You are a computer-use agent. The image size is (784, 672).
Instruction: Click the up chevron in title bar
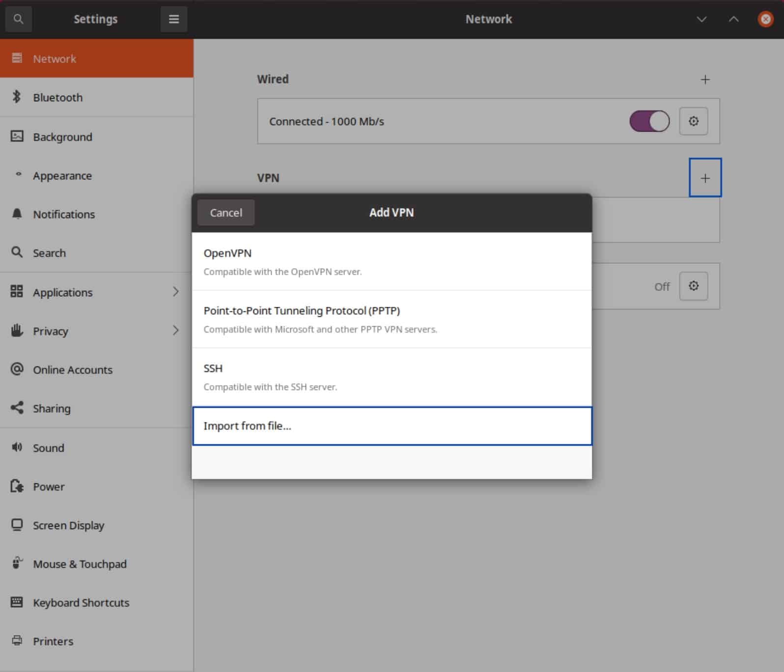(733, 19)
